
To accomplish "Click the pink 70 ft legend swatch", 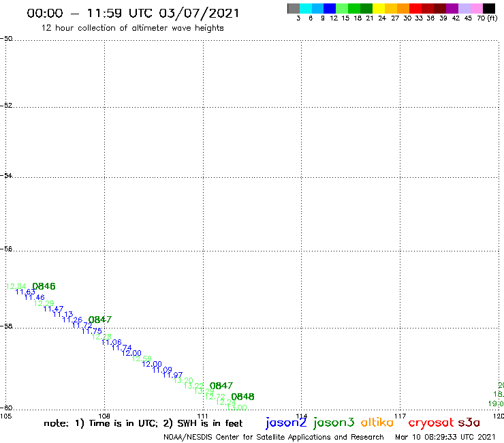I will coord(476,9).
